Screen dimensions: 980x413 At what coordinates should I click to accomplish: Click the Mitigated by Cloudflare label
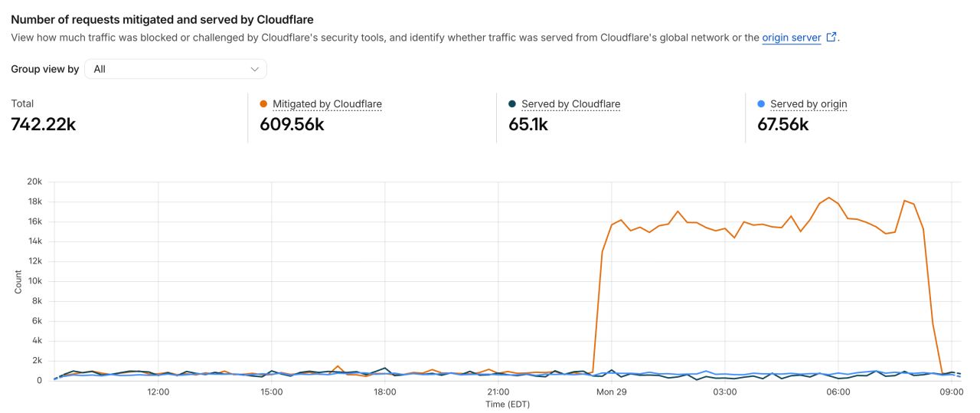(x=327, y=103)
